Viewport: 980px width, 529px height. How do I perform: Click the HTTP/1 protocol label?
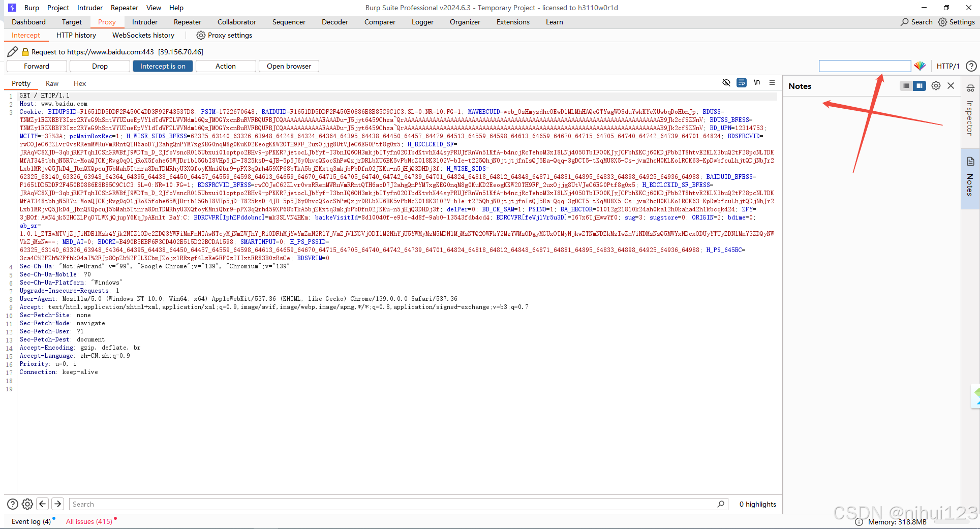click(x=948, y=66)
